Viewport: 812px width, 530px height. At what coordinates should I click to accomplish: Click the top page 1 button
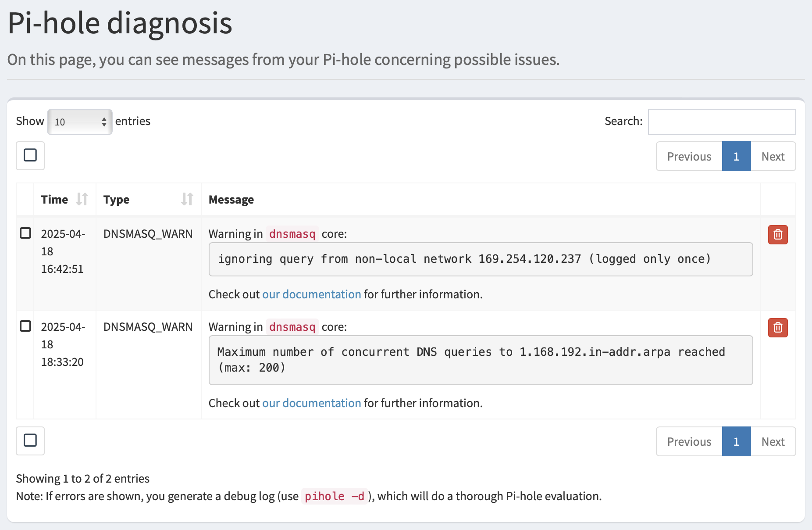(x=736, y=156)
